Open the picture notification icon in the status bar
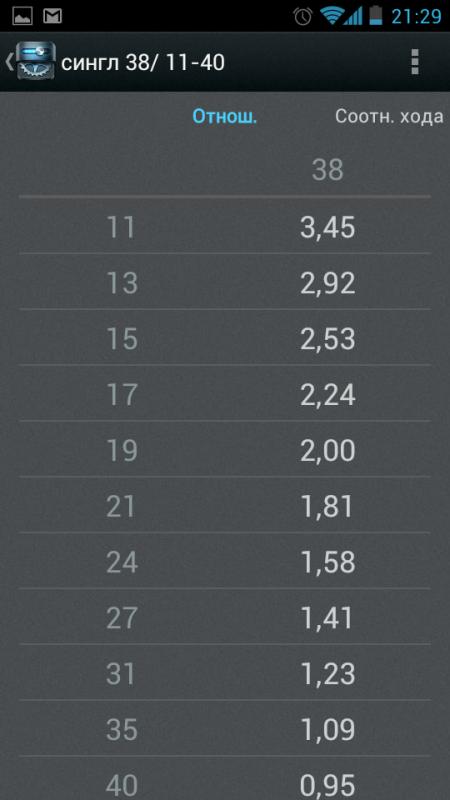 (22, 16)
